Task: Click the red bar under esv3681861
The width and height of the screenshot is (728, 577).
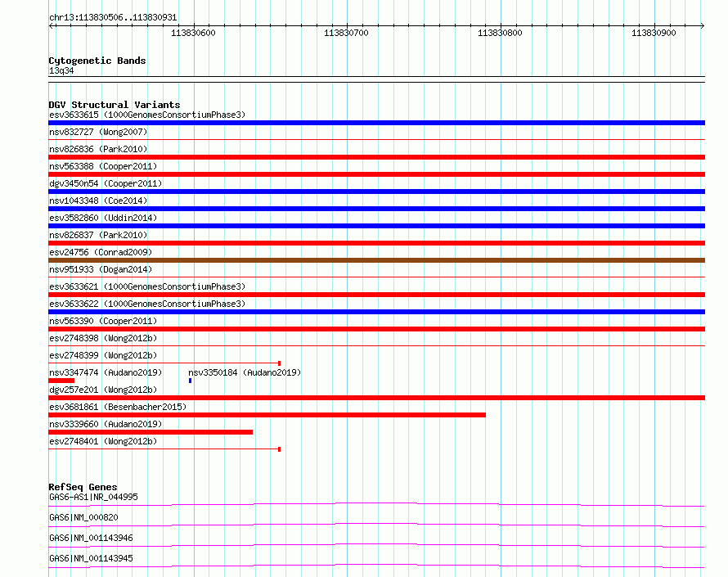Action: tap(267, 415)
